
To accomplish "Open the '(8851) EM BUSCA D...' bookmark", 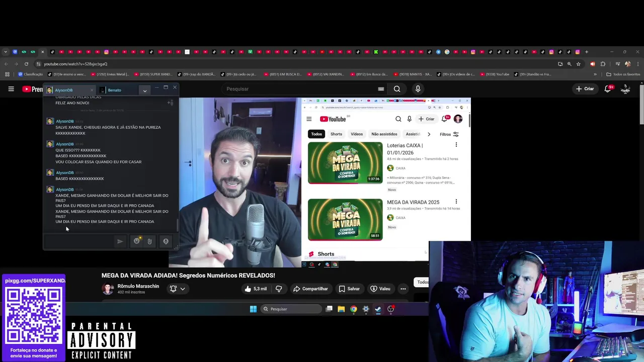I will 282,74.
